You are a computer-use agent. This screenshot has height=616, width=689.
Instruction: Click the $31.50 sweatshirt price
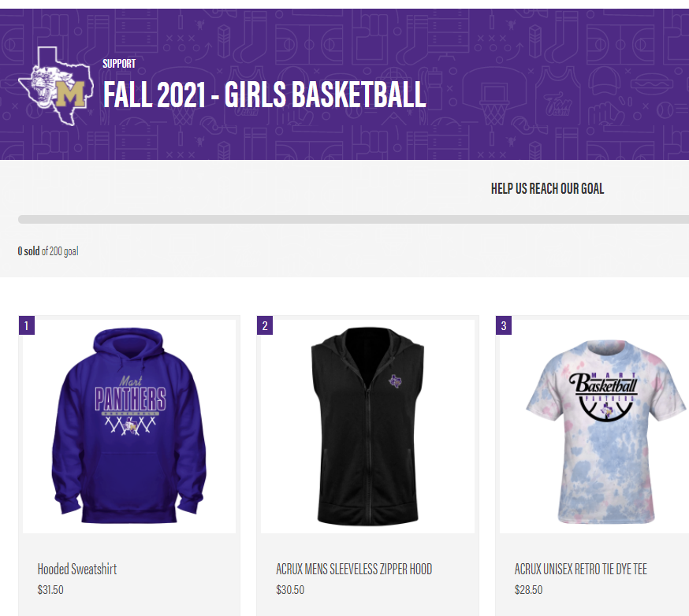tap(50, 590)
